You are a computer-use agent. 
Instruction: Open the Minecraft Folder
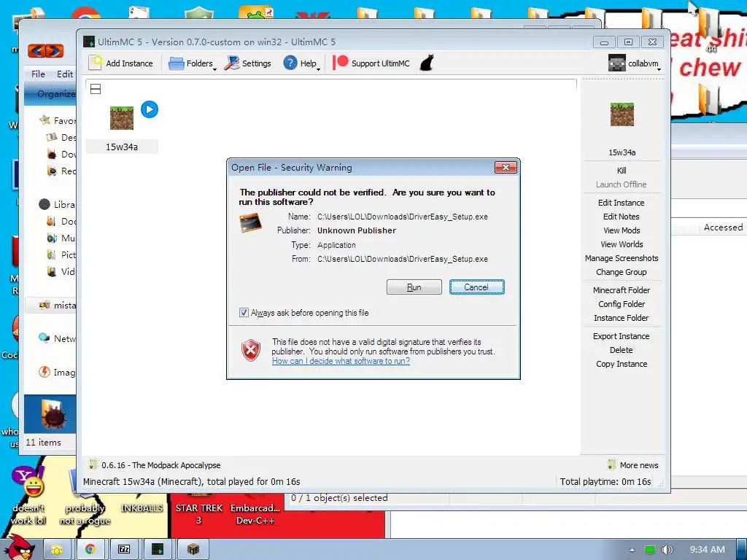pos(622,290)
